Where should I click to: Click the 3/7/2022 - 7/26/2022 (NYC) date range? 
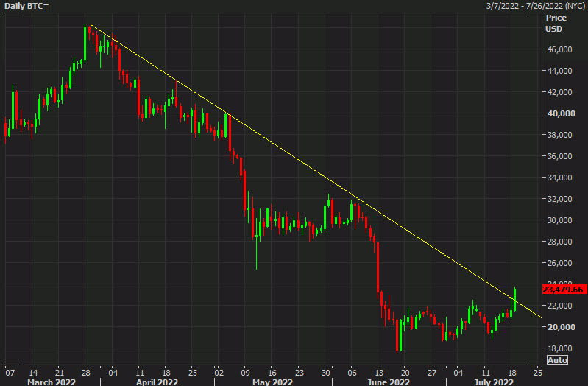pos(535,6)
